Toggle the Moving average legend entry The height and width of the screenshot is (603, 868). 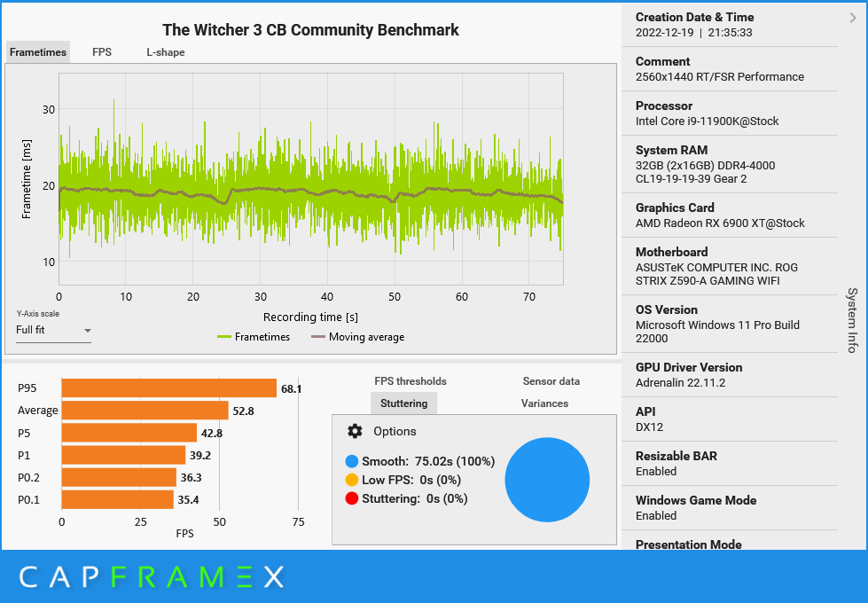pos(357,337)
